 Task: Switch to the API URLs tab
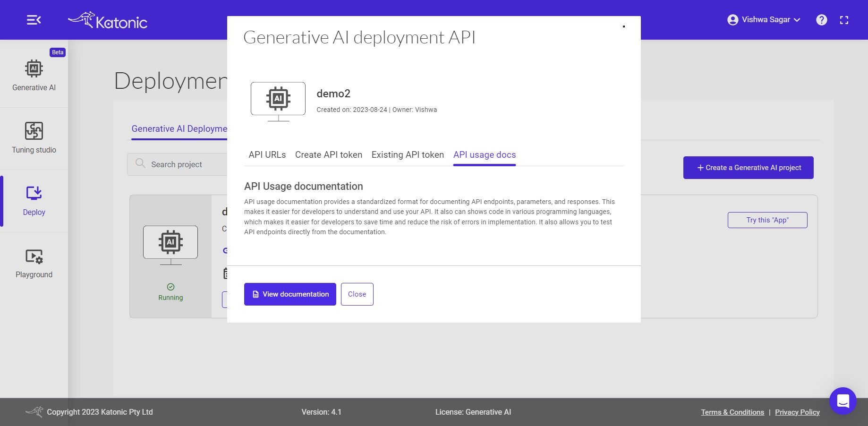click(x=267, y=155)
